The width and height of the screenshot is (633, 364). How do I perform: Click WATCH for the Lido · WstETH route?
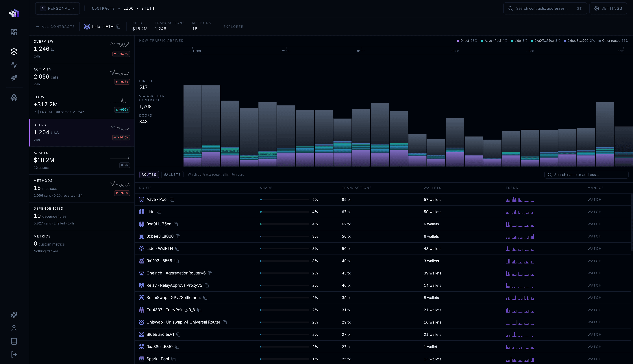[594, 248]
